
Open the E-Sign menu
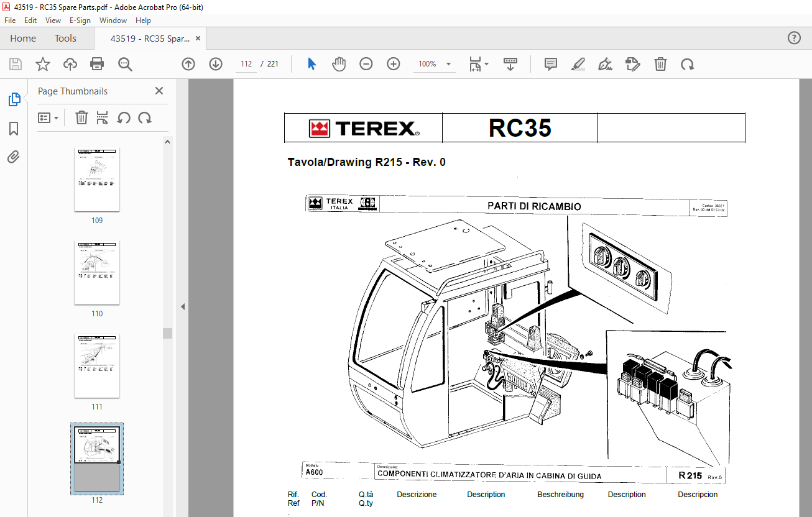click(80, 21)
